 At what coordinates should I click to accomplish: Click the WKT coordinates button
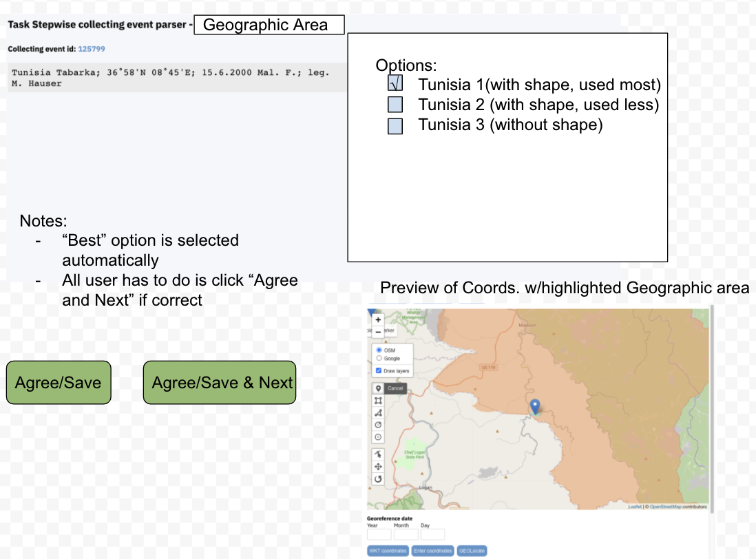point(388,551)
